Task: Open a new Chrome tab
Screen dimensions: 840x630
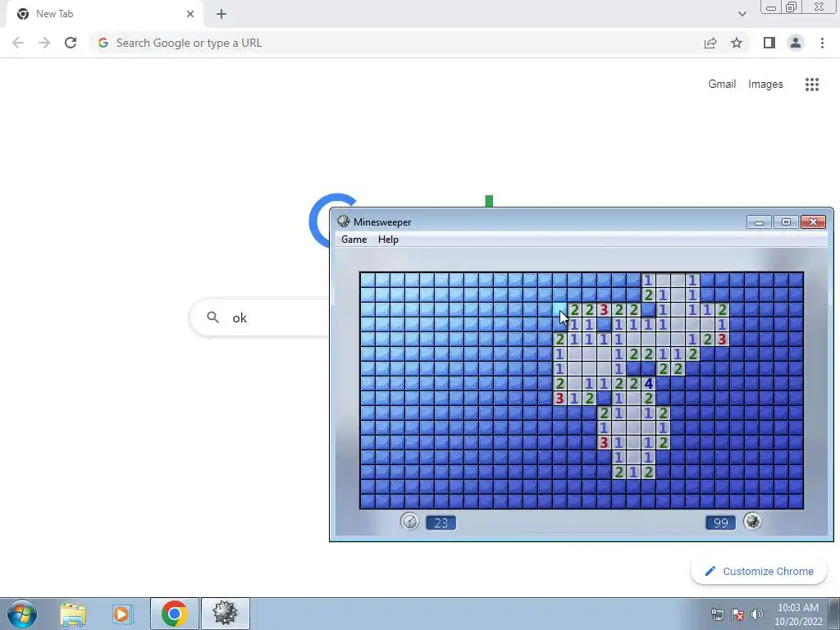Action: tap(221, 14)
